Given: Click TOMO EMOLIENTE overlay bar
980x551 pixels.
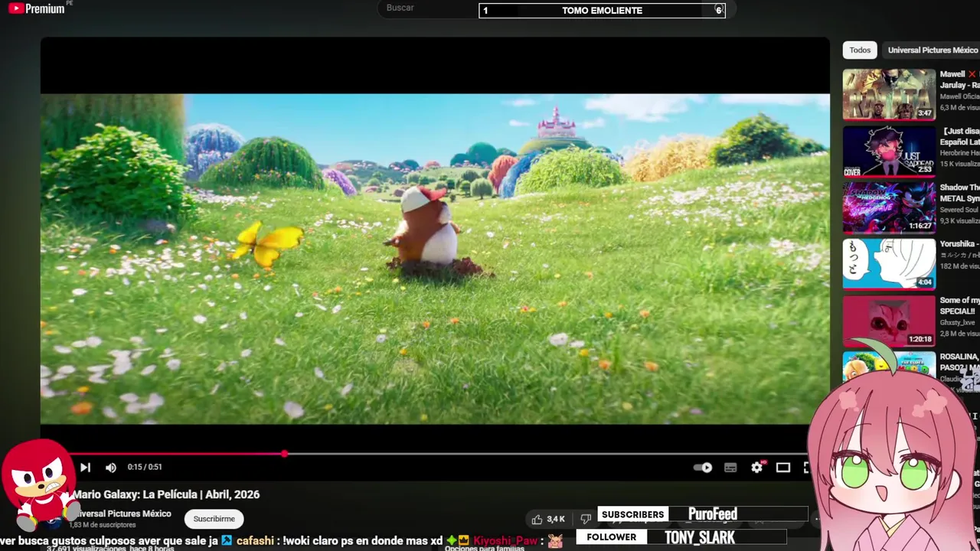Looking at the screenshot, I should click(602, 11).
